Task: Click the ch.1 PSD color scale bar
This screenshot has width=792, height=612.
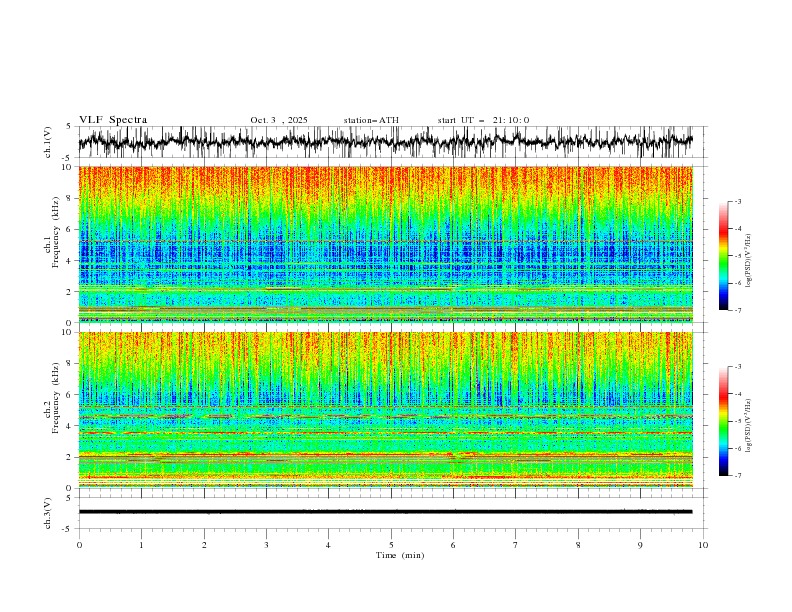Action: (723, 256)
